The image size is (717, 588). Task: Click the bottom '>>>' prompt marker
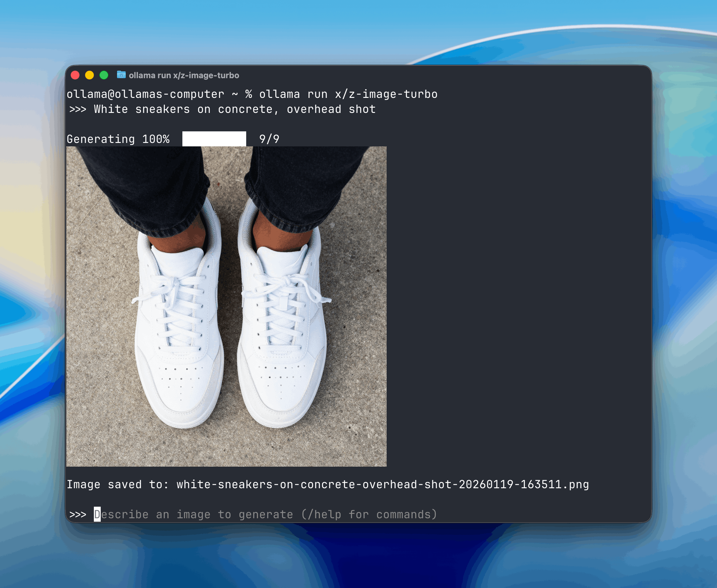[x=78, y=514]
